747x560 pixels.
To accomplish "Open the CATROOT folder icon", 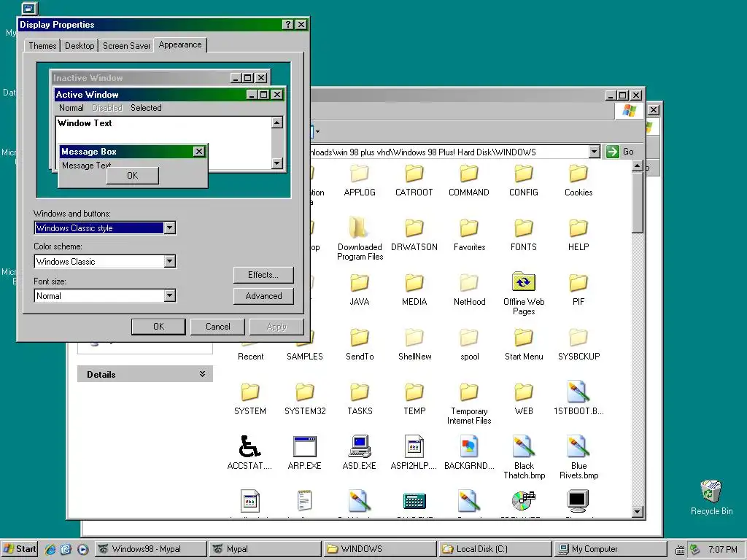I will click(x=414, y=174).
